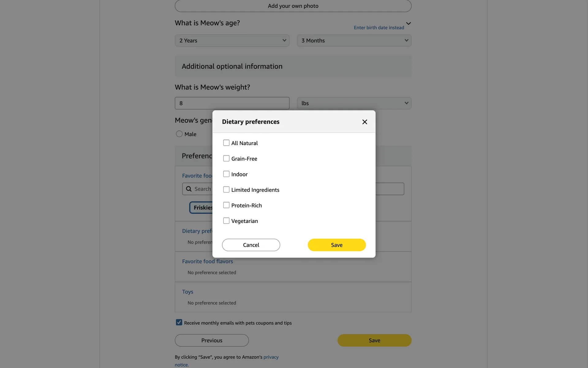Viewport: 588px width, 368px height.
Task: Click the Previous button
Action: (x=212, y=340)
